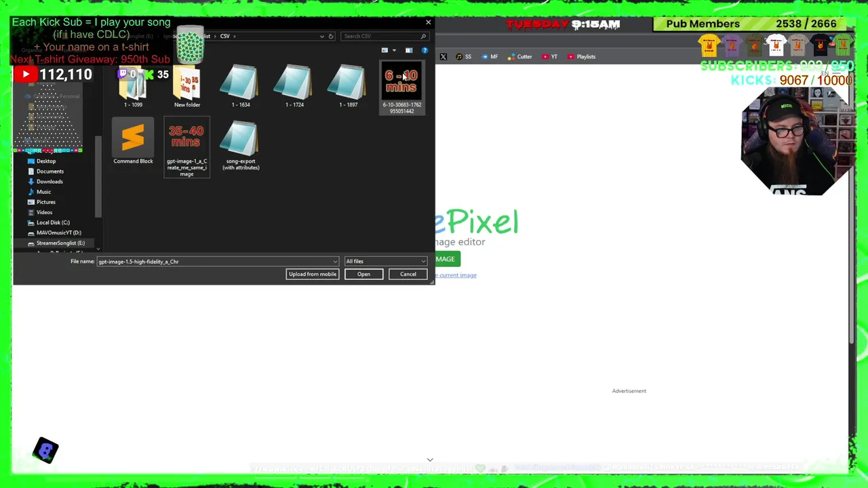Open the Cutter bookmark in browser
The width and height of the screenshot is (868, 488).
point(520,57)
